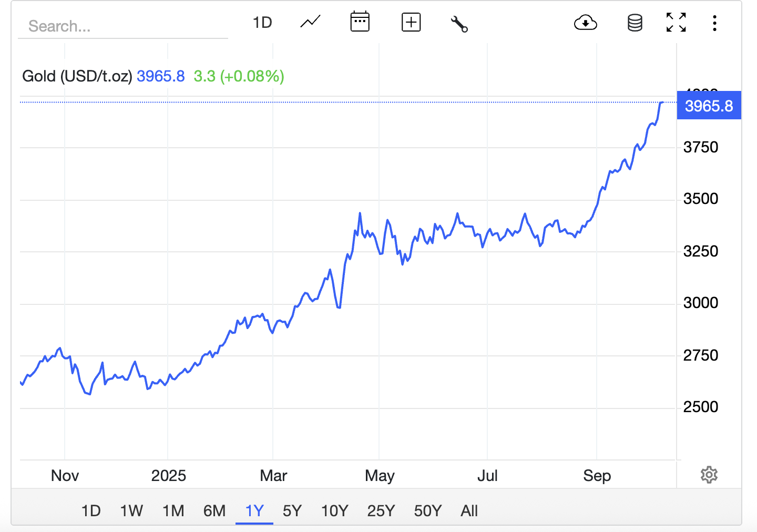This screenshot has width=757, height=532.
Task: Select the 1W time range tab
Action: 131,510
